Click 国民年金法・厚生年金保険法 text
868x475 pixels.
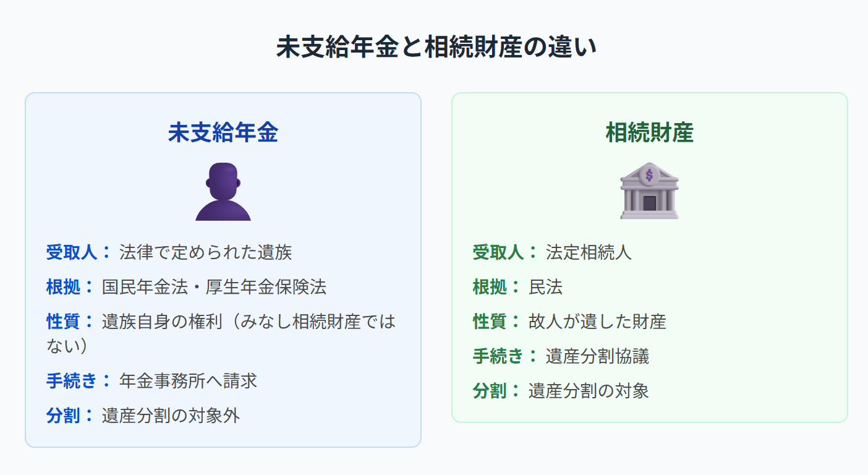214,286
